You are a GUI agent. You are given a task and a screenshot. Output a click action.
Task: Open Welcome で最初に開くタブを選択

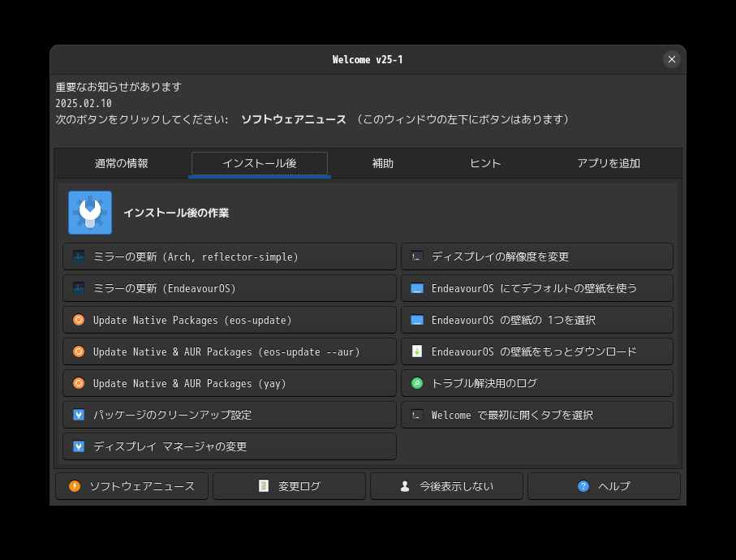point(537,415)
